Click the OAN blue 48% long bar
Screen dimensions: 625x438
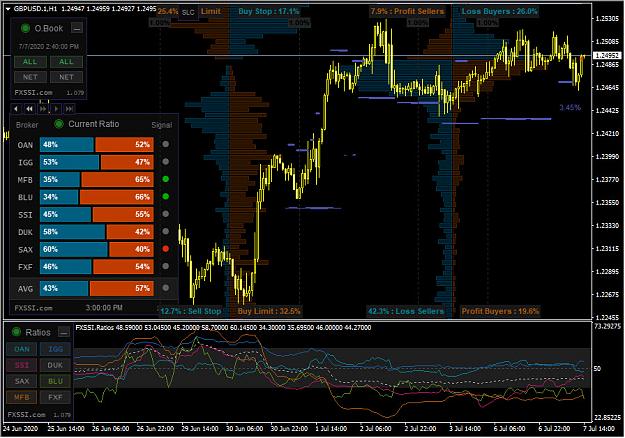coord(67,144)
